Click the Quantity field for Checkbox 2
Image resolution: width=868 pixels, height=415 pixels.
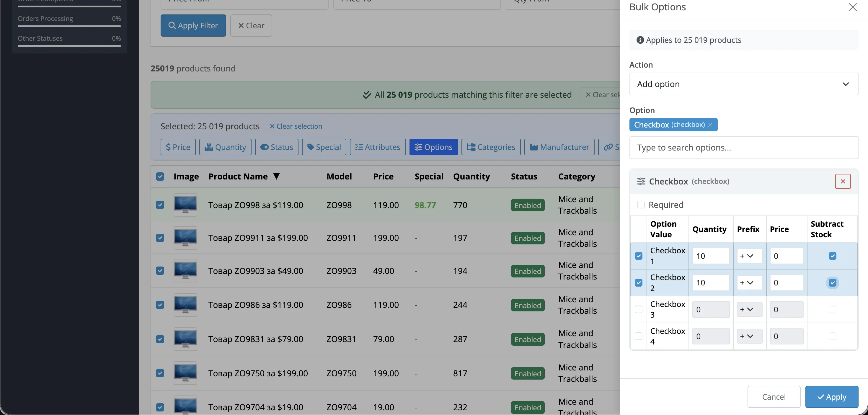711,282
